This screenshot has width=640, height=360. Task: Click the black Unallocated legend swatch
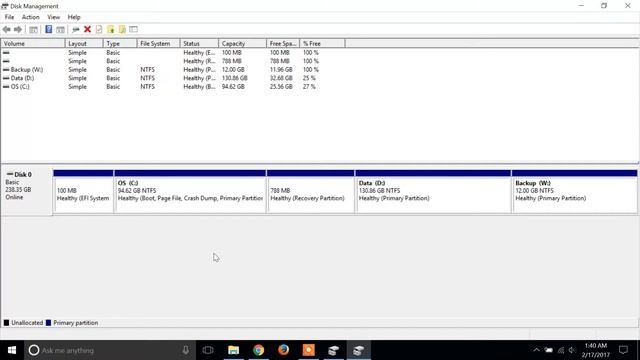[7, 323]
